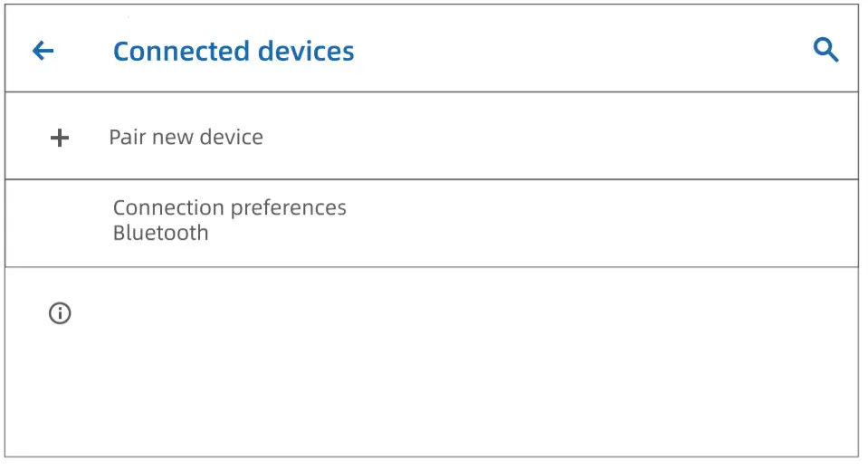Open Connection preferences
This screenshot has height=470, width=868.
229,208
